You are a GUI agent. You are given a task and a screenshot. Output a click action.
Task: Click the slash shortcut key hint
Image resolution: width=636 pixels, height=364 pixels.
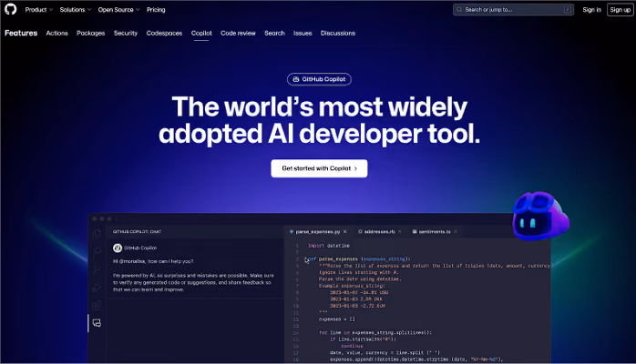(x=568, y=9)
